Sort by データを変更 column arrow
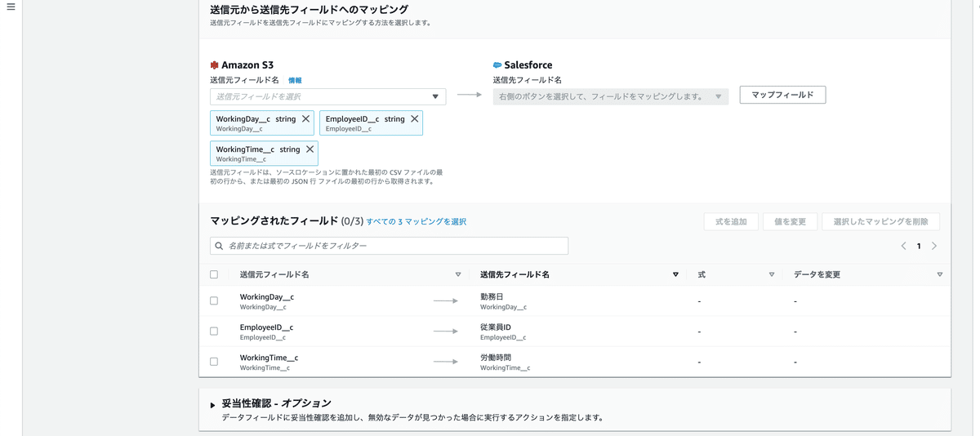The height and width of the screenshot is (436, 980). 940,274
